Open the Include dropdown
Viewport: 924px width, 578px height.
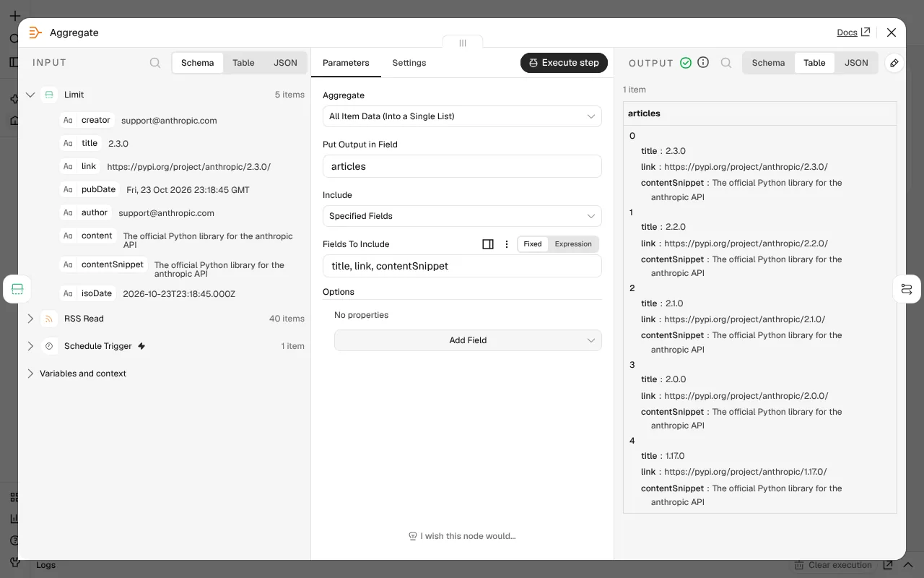point(462,216)
